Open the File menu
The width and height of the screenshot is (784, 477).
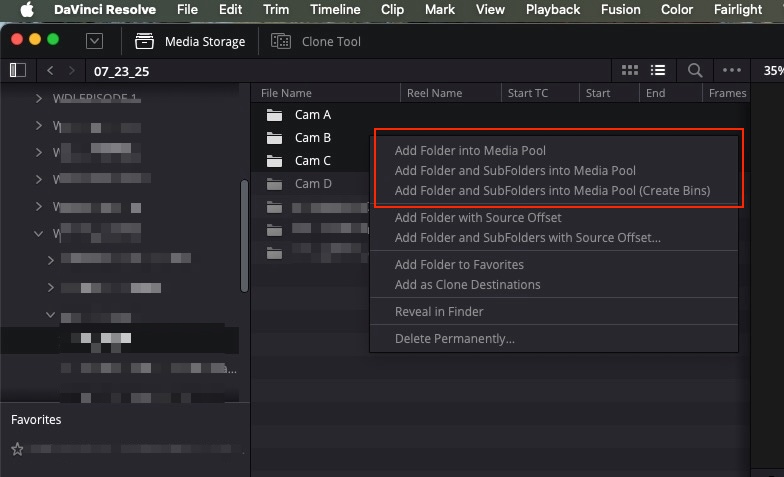tap(188, 10)
